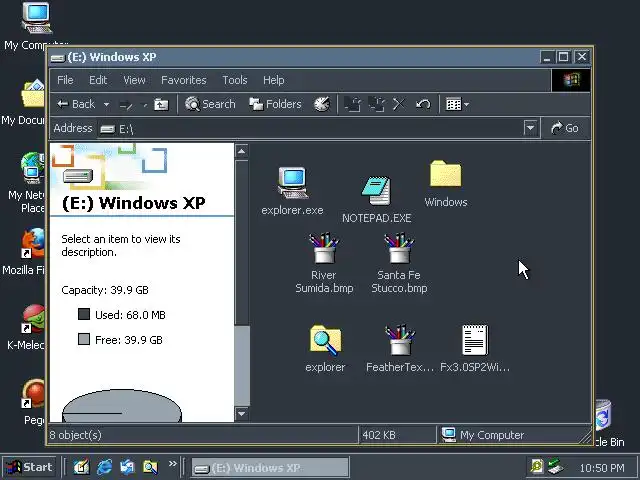Go up one folder level
Viewport: 640px width, 480px height.
pyautogui.click(x=161, y=104)
